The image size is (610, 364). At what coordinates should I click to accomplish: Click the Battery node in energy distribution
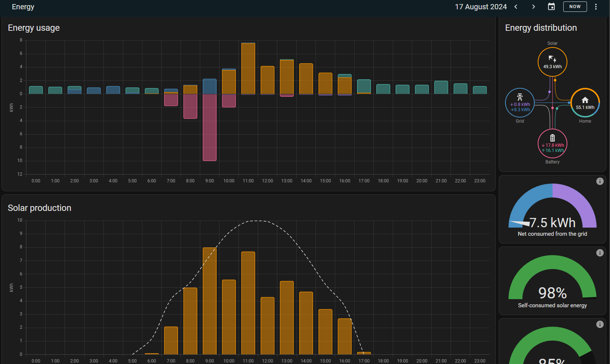pos(553,143)
